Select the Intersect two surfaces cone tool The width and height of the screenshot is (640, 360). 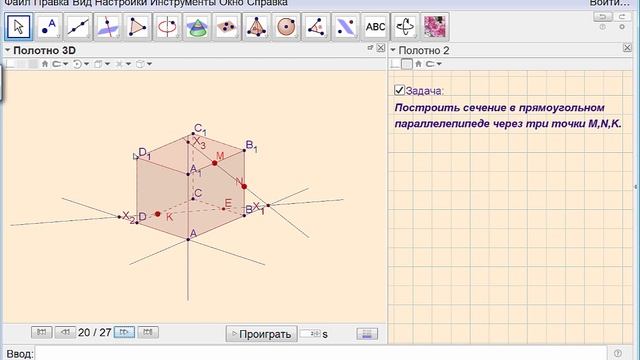click(197, 27)
